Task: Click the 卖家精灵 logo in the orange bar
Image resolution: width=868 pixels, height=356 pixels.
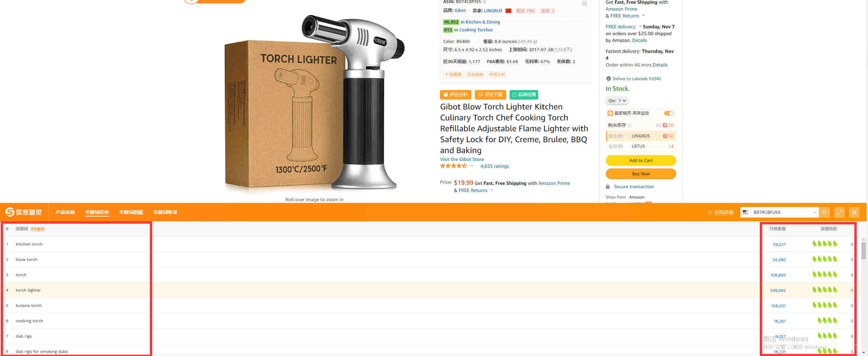Action: tap(24, 212)
